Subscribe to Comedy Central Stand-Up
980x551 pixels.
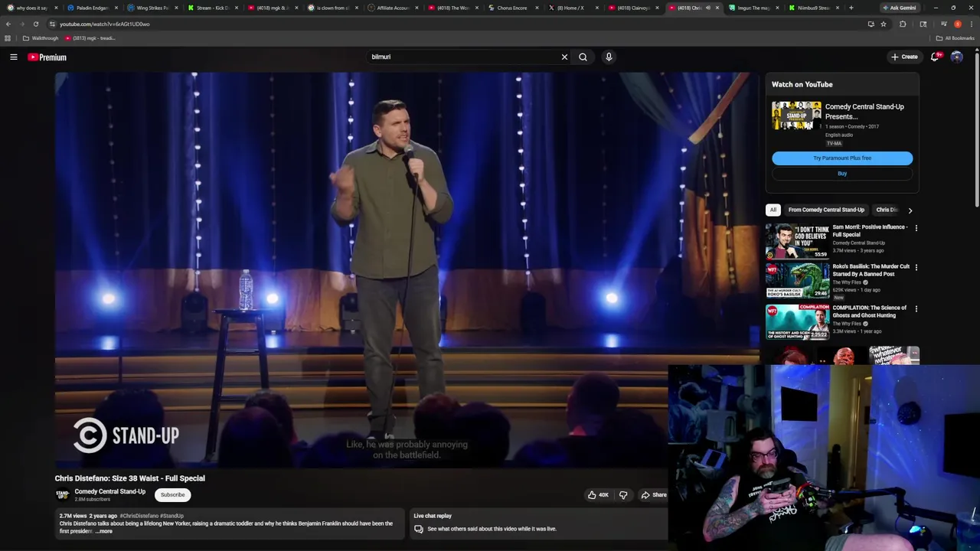tap(172, 495)
